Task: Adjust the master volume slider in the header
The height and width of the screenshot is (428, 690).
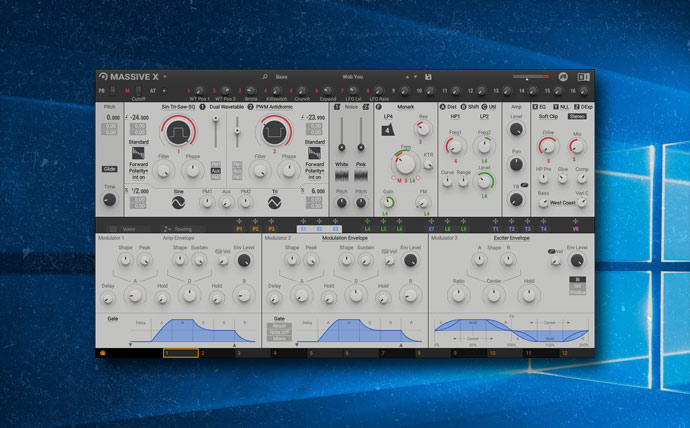Action: [530, 77]
